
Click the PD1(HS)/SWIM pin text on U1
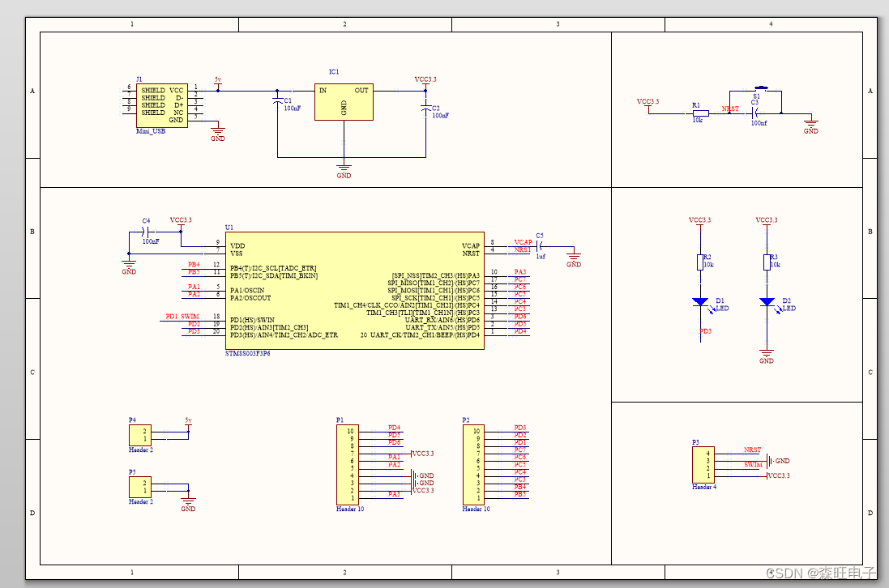coord(252,320)
